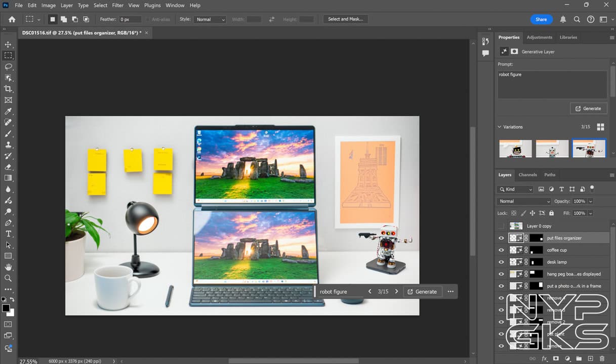
Task: Click the Delete layer trash icon
Action: (x=602, y=358)
